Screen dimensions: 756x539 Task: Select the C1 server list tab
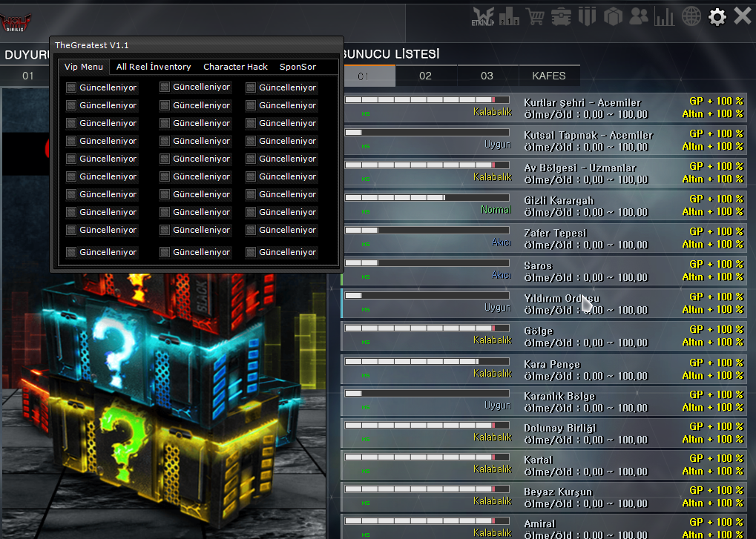(x=369, y=76)
